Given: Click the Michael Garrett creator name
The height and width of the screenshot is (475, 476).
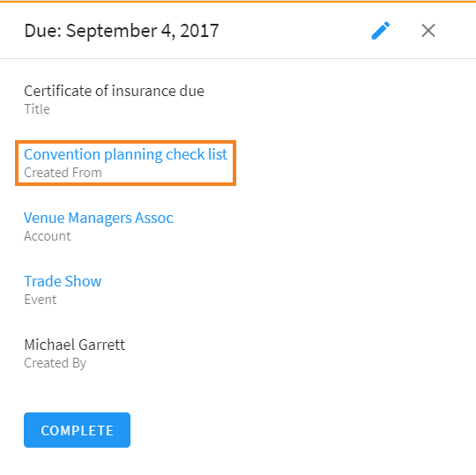Looking at the screenshot, I should click(74, 345).
